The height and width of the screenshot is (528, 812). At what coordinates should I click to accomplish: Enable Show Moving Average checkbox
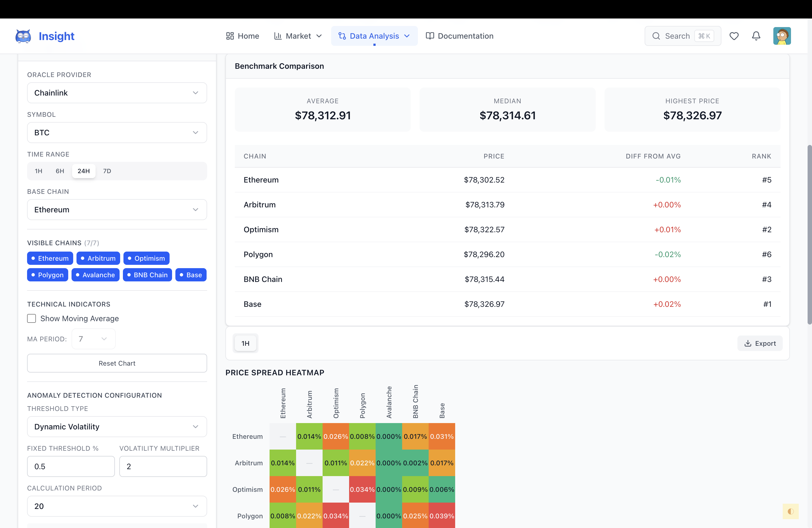[x=31, y=318]
